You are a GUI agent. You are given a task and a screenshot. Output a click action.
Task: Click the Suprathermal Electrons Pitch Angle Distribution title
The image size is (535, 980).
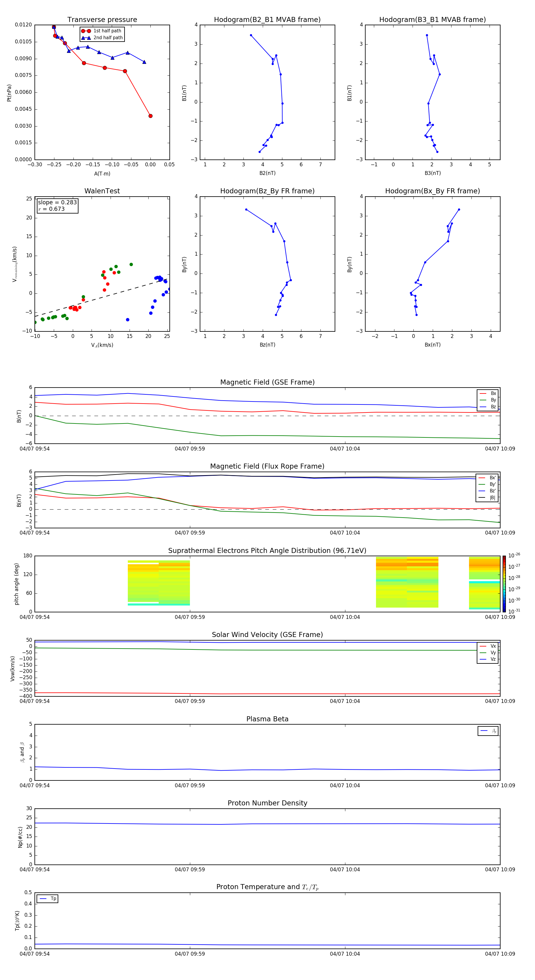point(267,551)
